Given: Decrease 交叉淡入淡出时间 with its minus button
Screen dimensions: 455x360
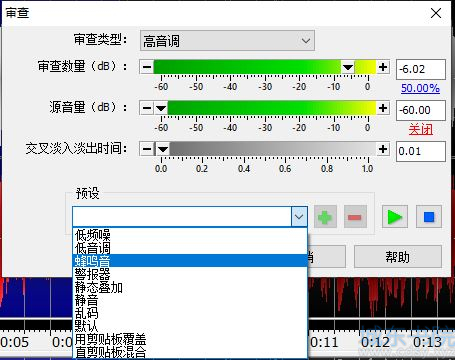Looking at the screenshot, I should tap(147, 149).
